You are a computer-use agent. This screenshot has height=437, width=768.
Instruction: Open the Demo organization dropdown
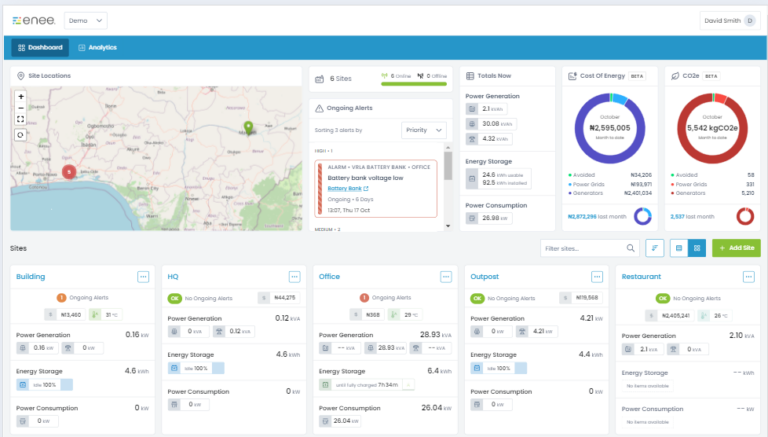pyautogui.click(x=86, y=20)
